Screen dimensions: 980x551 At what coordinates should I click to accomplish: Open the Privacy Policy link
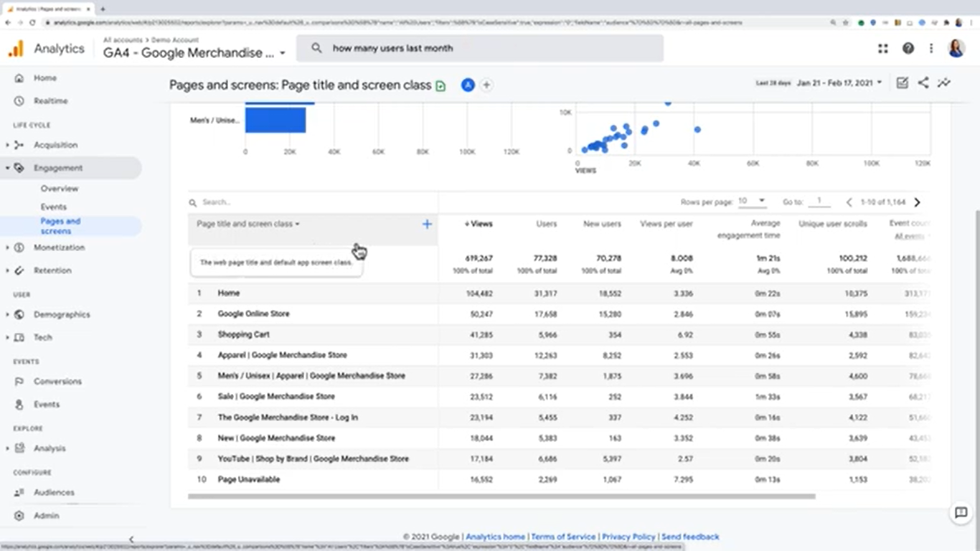[628, 537]
